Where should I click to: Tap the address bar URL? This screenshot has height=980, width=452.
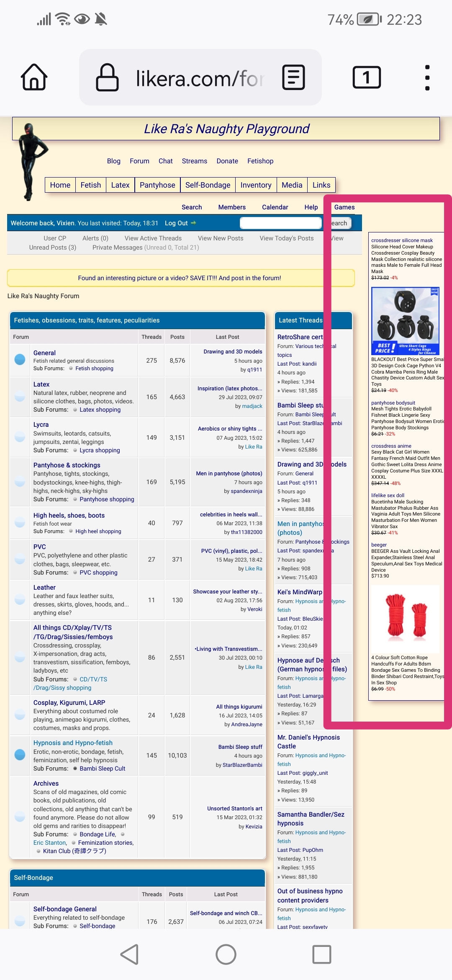coord(199,78)
